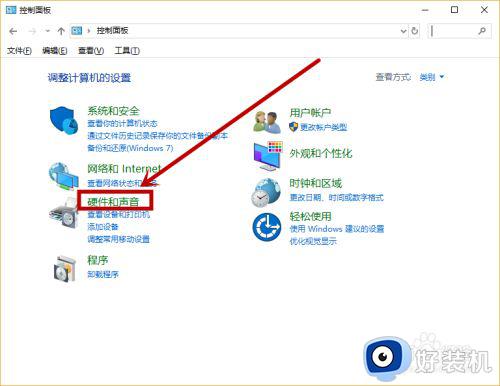Click 卸载程序 link

click(x=103, y=274)
